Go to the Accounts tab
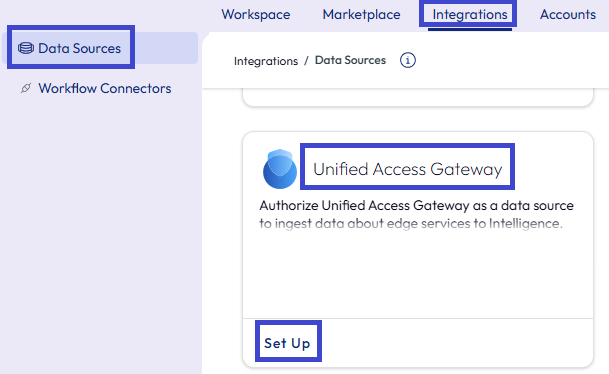Viewport: 609px width, 374px height. 567,15
